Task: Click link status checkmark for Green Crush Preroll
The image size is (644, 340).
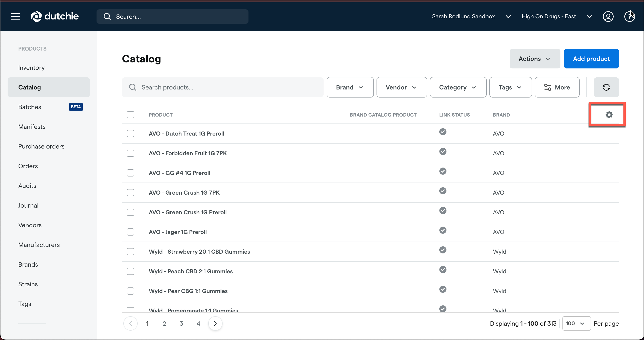Action: click(x=443, y=211)
